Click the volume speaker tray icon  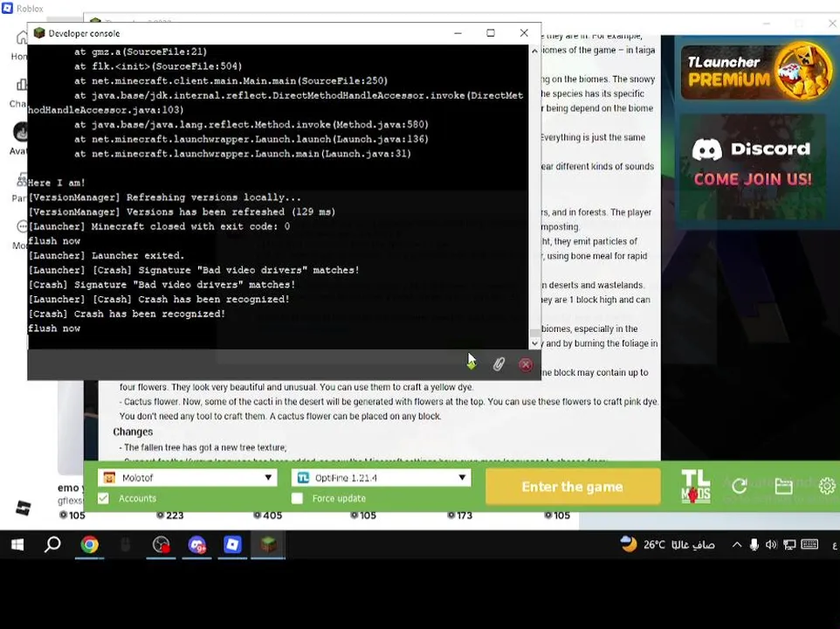(771, 545)
